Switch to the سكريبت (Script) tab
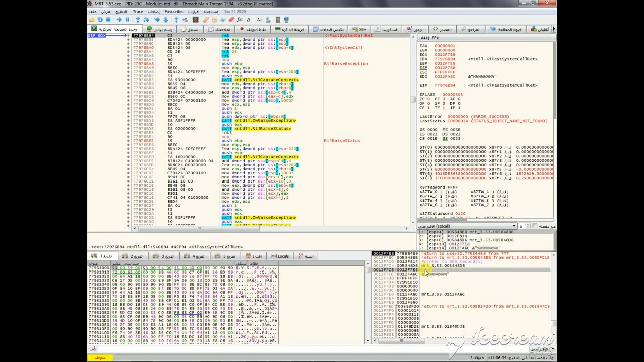 [x=386, y=29]
